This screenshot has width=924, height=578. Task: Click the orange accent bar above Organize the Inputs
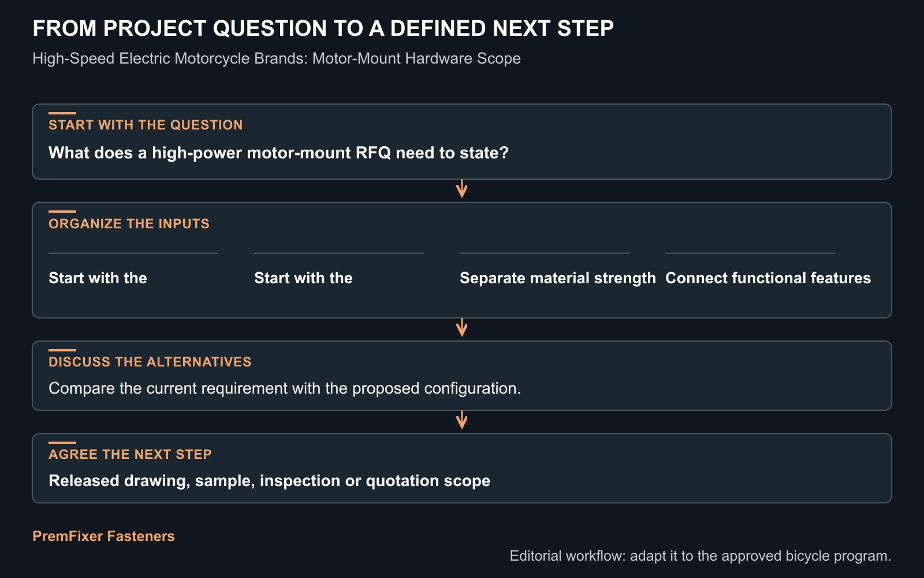(x=62, y=212)
